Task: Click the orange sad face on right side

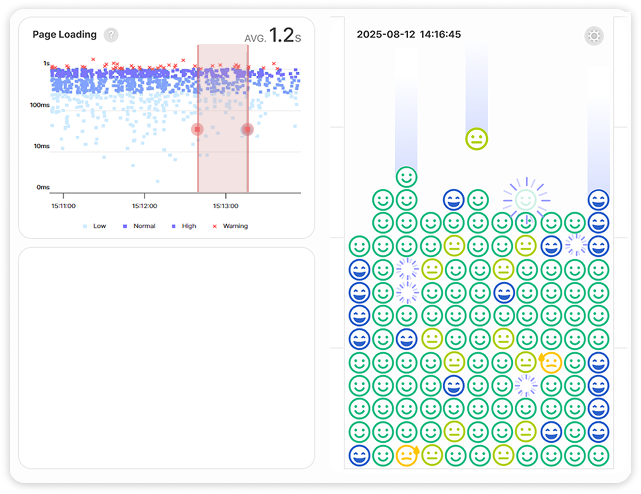Action: click(550, 363)
